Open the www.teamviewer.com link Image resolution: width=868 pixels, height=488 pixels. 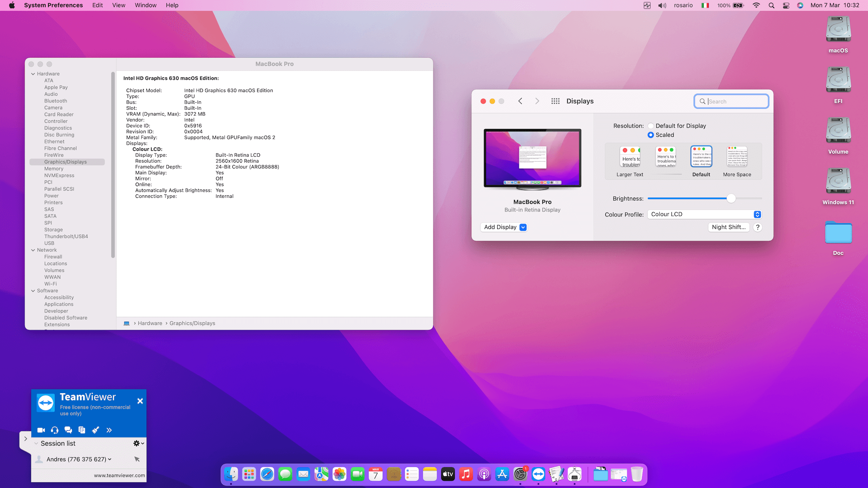click(x=119, y=475)
